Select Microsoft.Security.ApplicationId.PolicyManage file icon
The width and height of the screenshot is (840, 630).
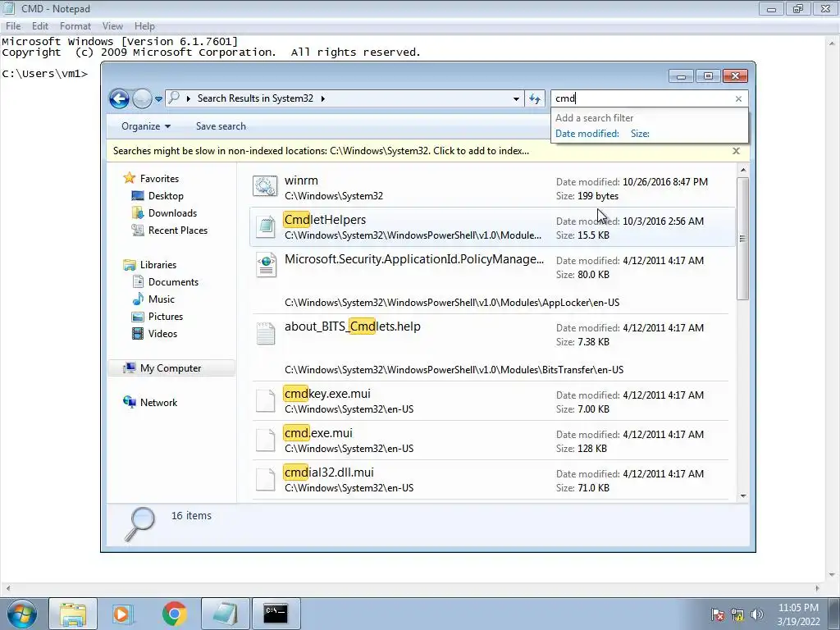click(267, 266)
